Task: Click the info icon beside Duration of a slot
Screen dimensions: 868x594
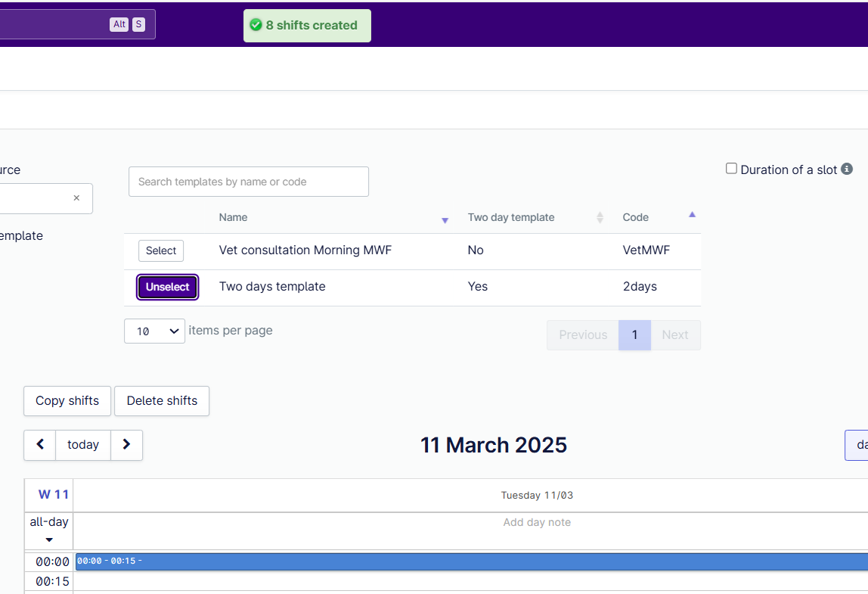Action: pyautogui.click(x=846, y=169)
